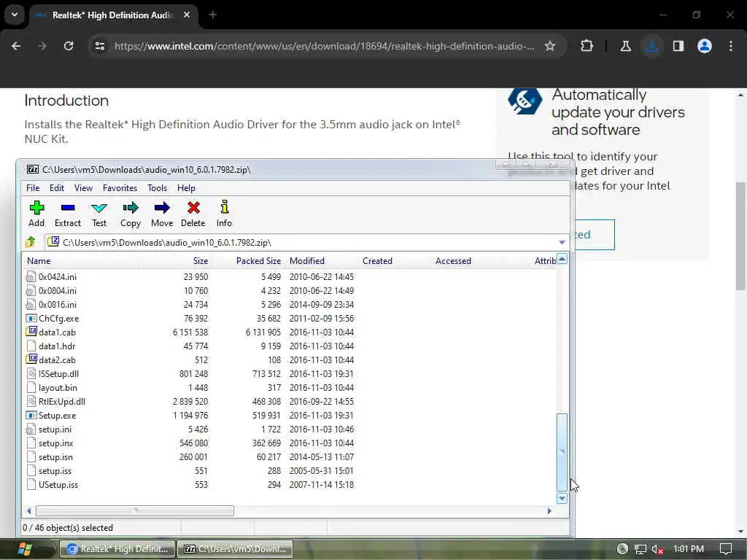This screenshot has height=560, width=747.
Task: Switch to 7-Zip via taskbar button
Action: [235, 549]
